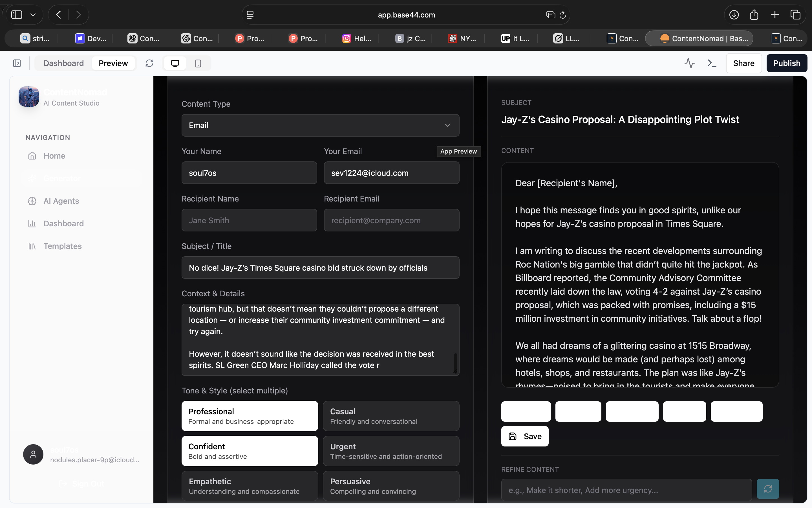Show tab overview icon
Viewport: 812px width, 508px height.
pos(796,14)
